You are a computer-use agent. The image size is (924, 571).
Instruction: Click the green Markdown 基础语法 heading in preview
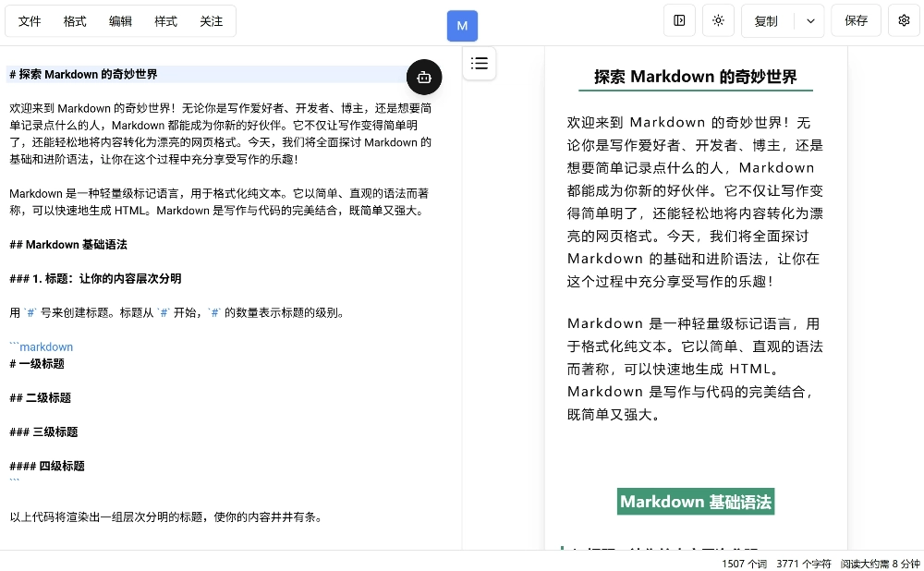point(695,502)
